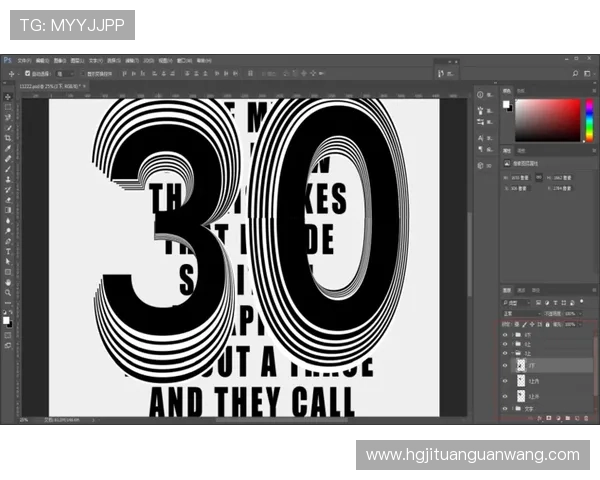Hide the top layer via eye icon

[x=505, y=335]
